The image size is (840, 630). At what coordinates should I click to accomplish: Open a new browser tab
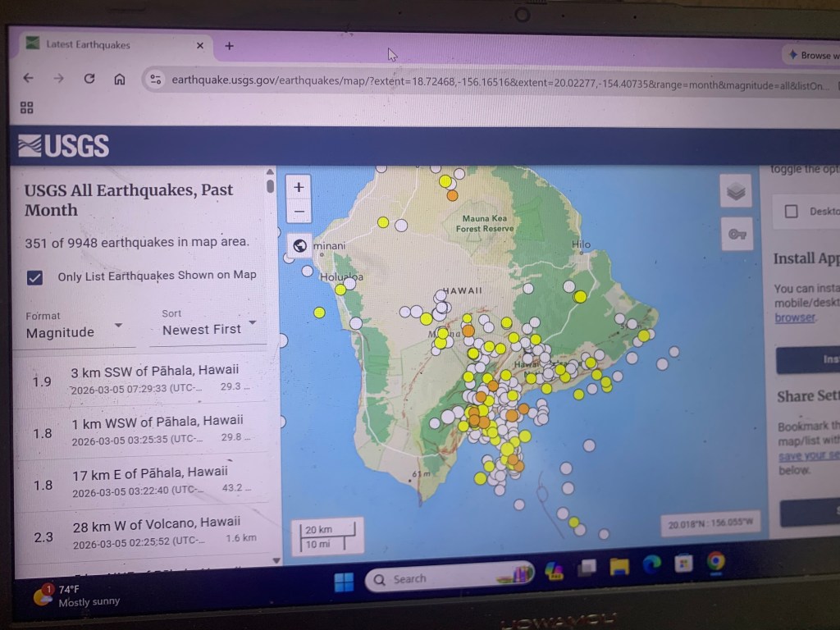229,46
